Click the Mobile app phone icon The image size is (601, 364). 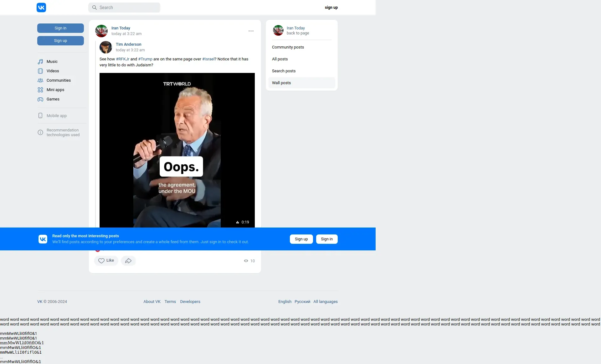[x=40, y=116]
